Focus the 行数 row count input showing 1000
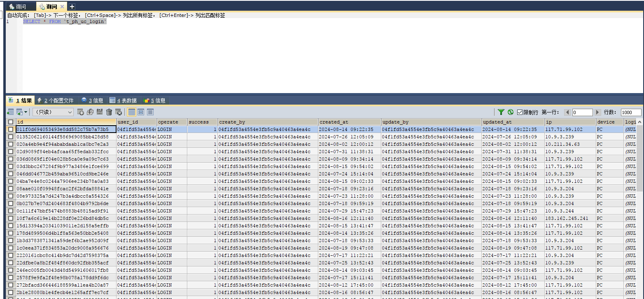 631,112
